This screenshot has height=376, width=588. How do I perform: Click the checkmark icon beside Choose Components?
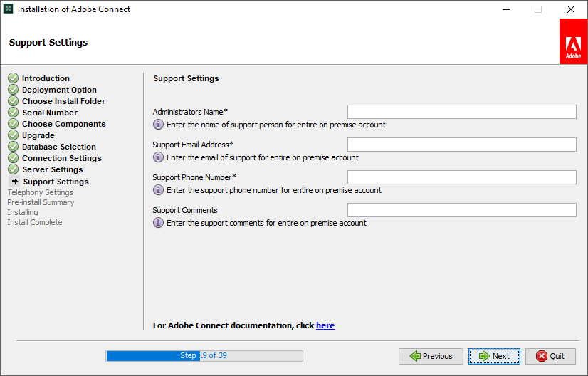[13, 123]
